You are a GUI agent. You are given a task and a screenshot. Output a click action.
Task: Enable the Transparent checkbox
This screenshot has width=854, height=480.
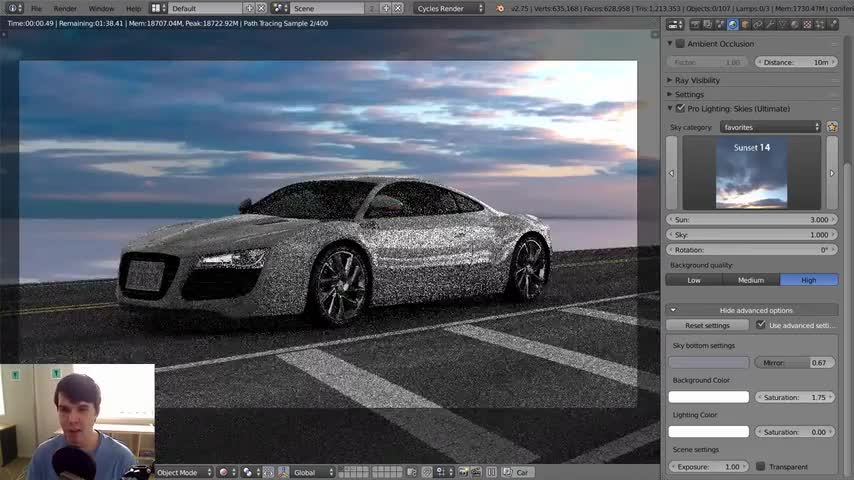point(760,466)
